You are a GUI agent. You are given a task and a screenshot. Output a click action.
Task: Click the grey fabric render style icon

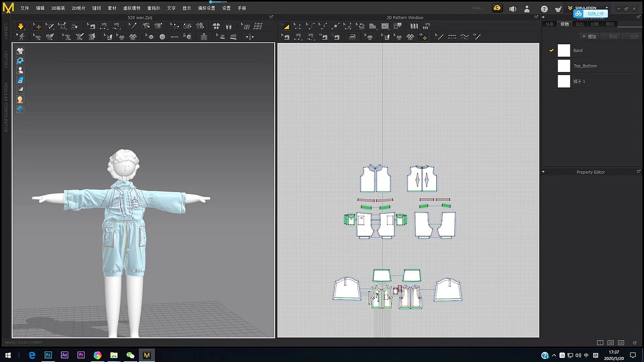[x=20, y=89]
